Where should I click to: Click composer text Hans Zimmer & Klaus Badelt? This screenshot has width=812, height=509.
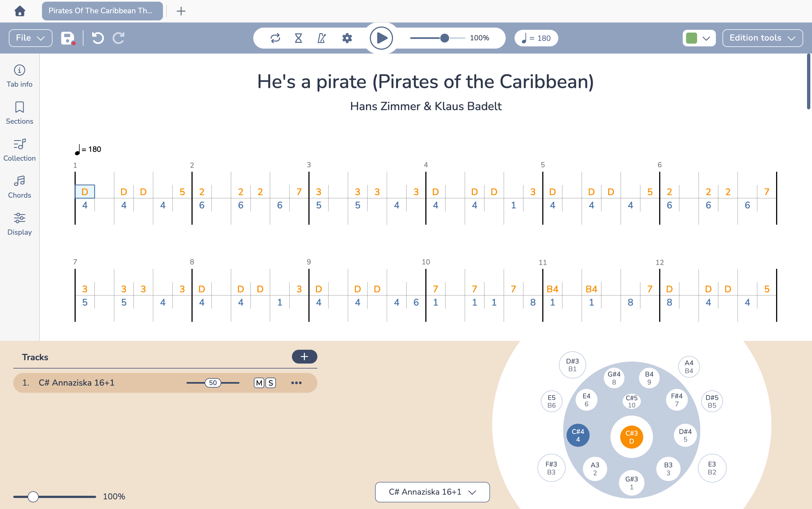click(x=426, y=106)
